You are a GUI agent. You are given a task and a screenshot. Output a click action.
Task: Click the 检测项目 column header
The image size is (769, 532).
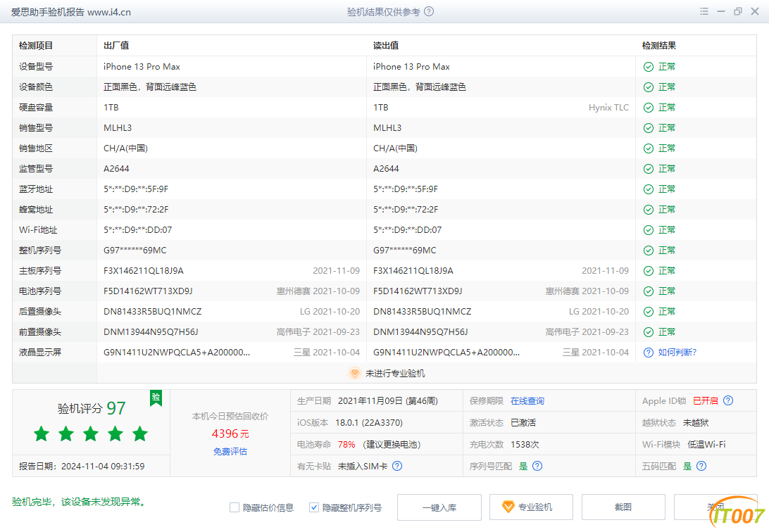(x=36, y=46)
